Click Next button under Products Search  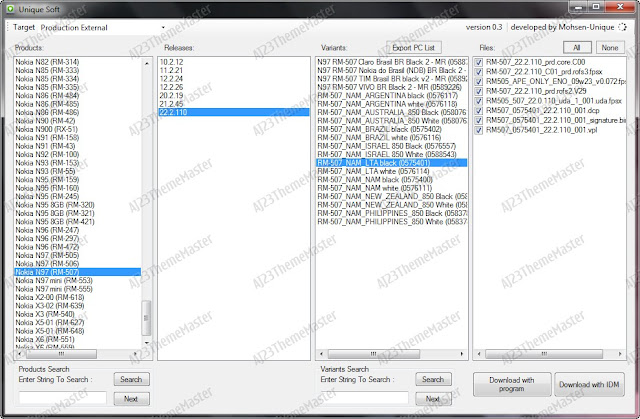click(x=131, y=399)
